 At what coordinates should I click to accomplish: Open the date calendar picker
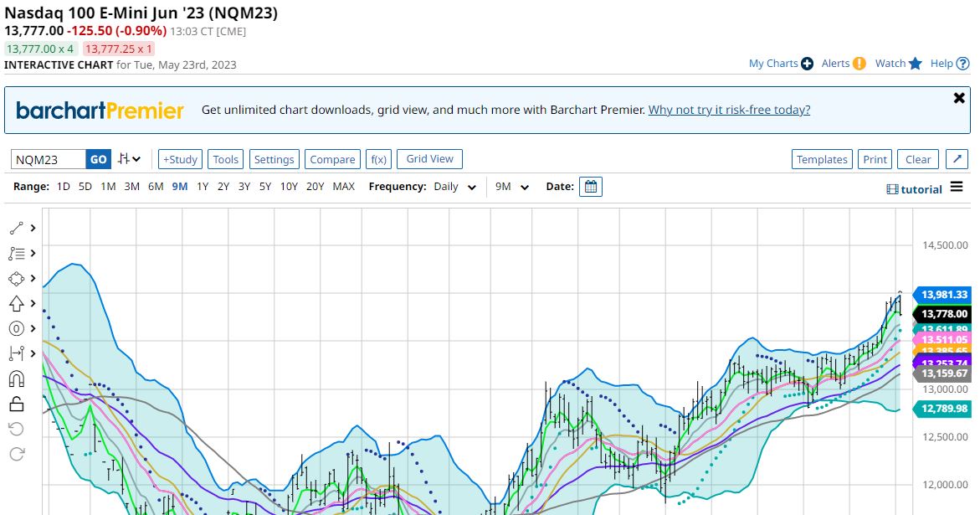point(591,186)
